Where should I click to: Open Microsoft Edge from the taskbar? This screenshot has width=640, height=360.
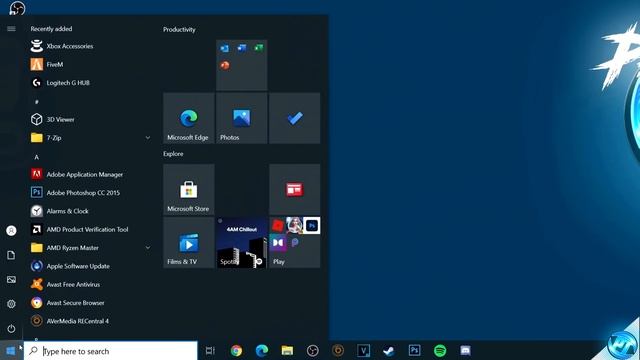tap(262, 351)
